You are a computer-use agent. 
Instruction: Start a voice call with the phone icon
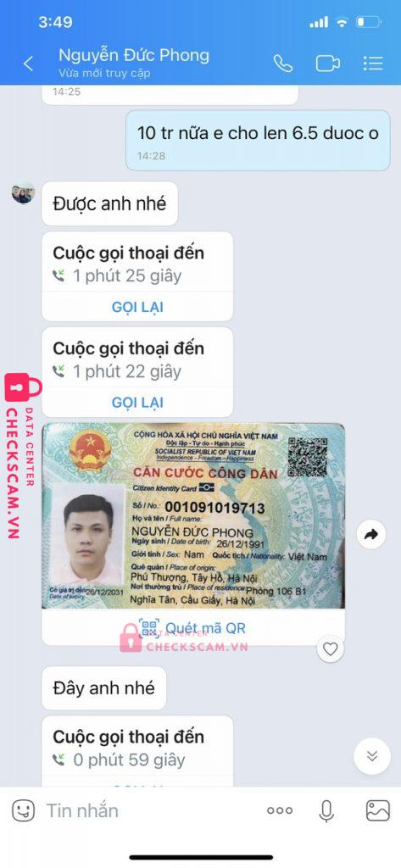pos(283,64)
